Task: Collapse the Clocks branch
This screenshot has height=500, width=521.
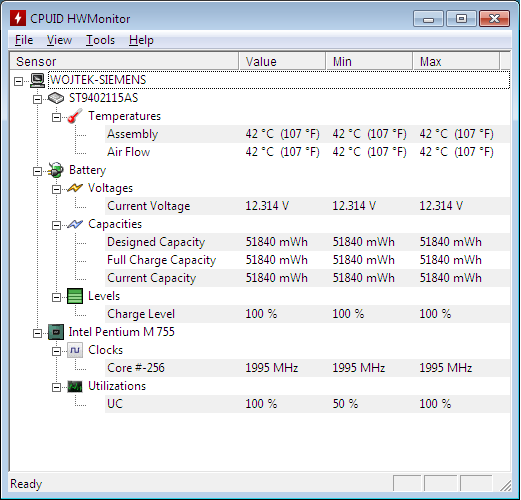Action: [x=56, y=351]
